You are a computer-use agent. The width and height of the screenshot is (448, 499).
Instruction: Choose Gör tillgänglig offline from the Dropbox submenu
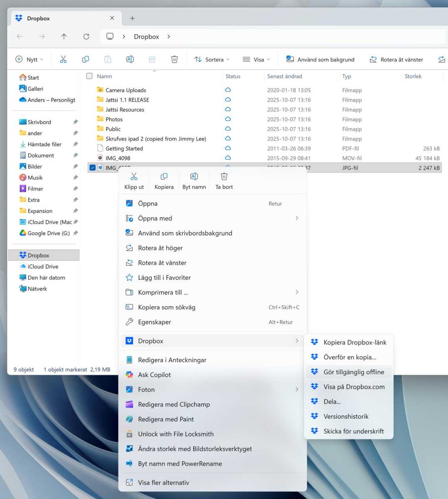click(354, 372)
